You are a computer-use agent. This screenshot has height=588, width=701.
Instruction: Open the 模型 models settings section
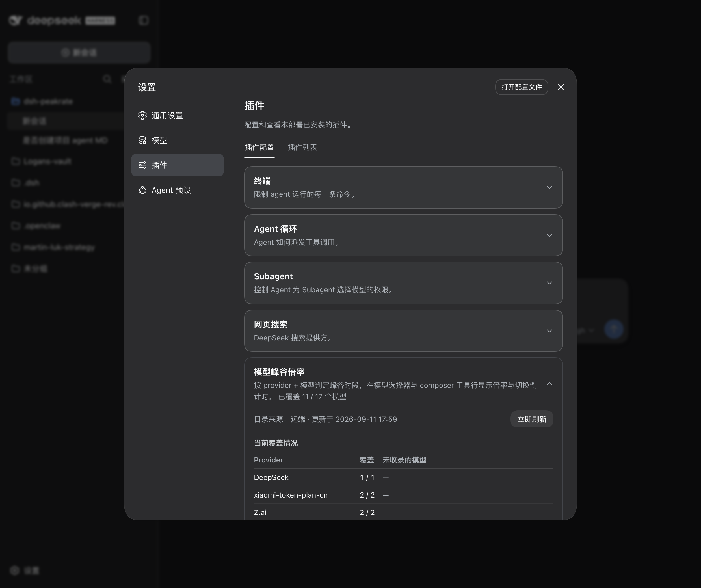tap(177, 140)
